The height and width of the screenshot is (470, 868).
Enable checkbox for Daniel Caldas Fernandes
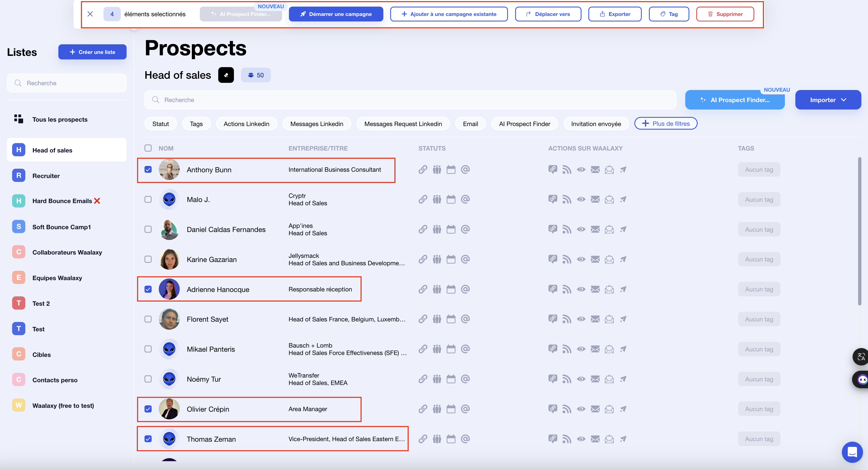pos(148,229)
